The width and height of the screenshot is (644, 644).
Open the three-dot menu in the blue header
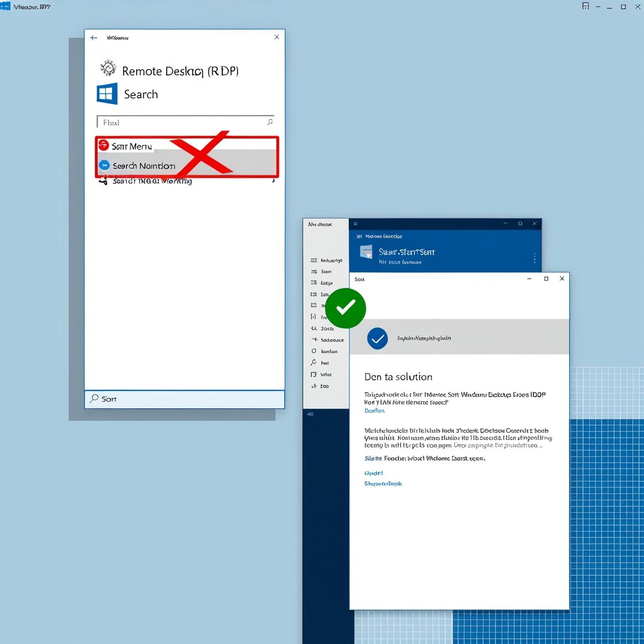pyautogui.click(x=534, y=258)
